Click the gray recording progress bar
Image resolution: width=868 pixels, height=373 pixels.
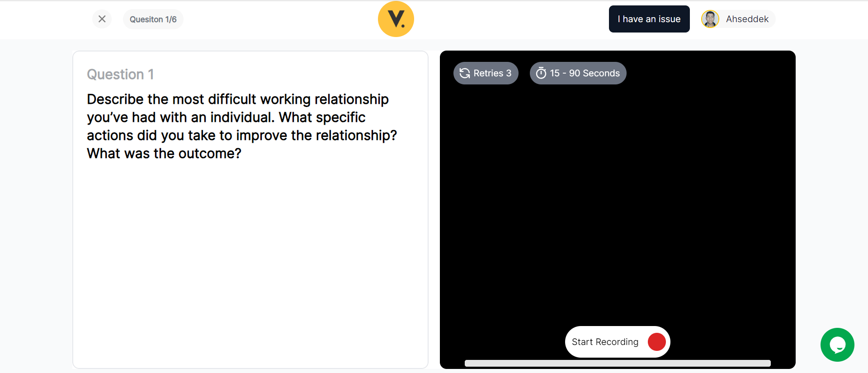(618, 363)
